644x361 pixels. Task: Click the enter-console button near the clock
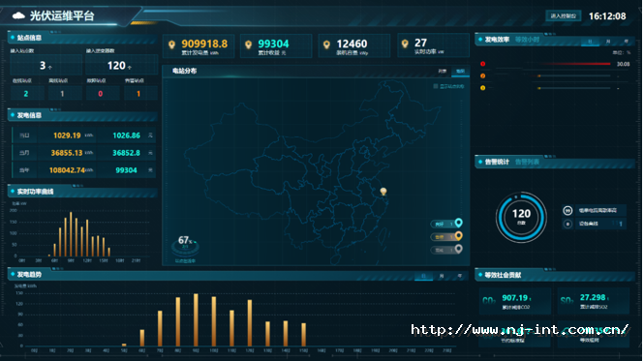coord(563,16)
